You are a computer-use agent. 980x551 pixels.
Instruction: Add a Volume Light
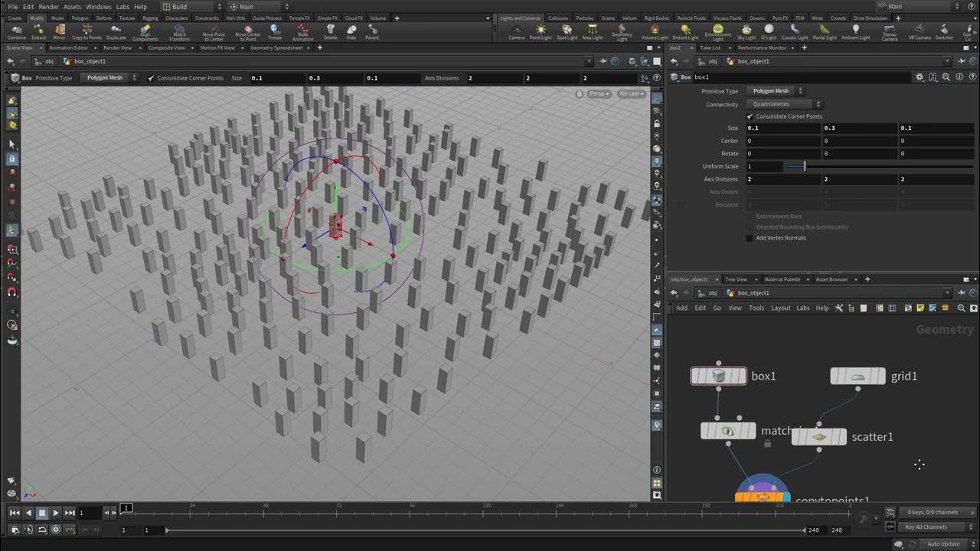click(655, 31)
